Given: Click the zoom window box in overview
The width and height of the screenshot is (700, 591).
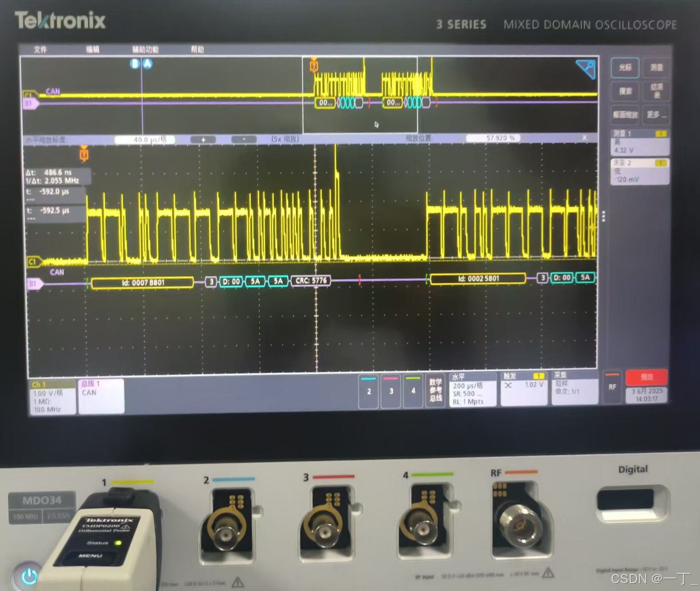Looking at the screenshot, I should coord(360,95).
